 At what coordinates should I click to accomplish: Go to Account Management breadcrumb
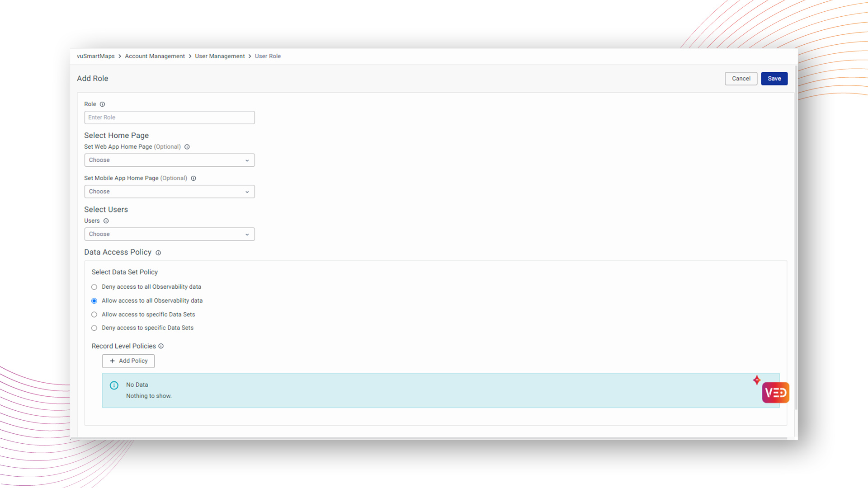pos(155,56)
